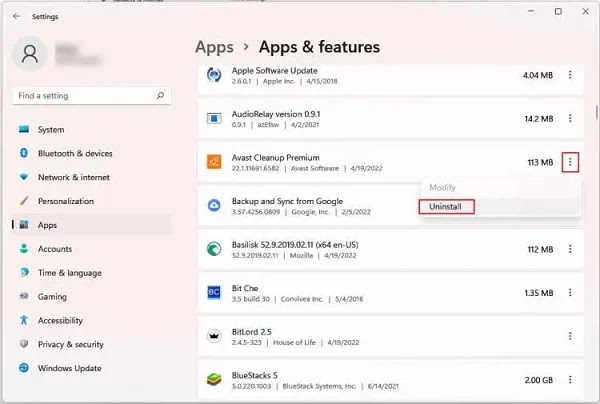Click the 4.04 MB size value
This screenshot has width=600, height=404.
(538, 75)
